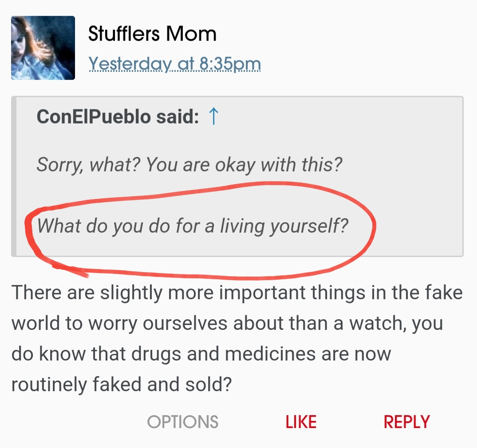The width and height of the screenshot is (477, 448).
Task: Click the quoted question about a living
Action: pyautogui.click(x=192, y=226)
